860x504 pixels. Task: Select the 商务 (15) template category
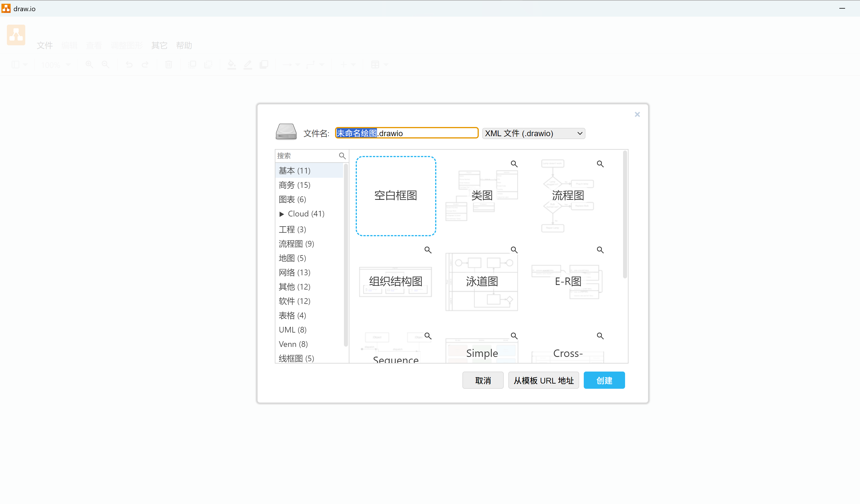point(295,185)
